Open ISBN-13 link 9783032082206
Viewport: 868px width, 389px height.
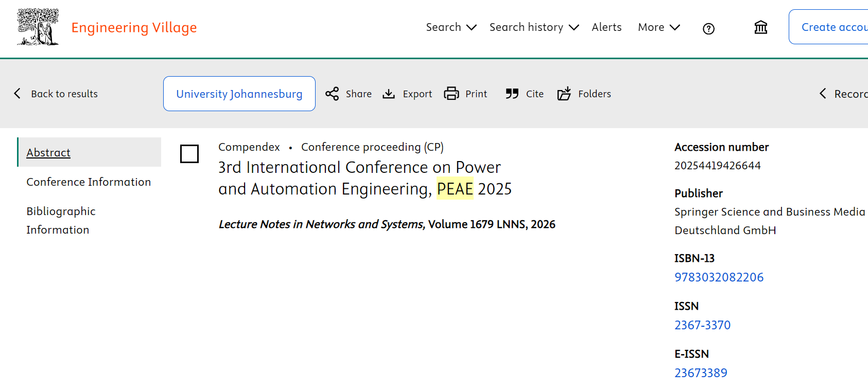click(x=719, y=277)
